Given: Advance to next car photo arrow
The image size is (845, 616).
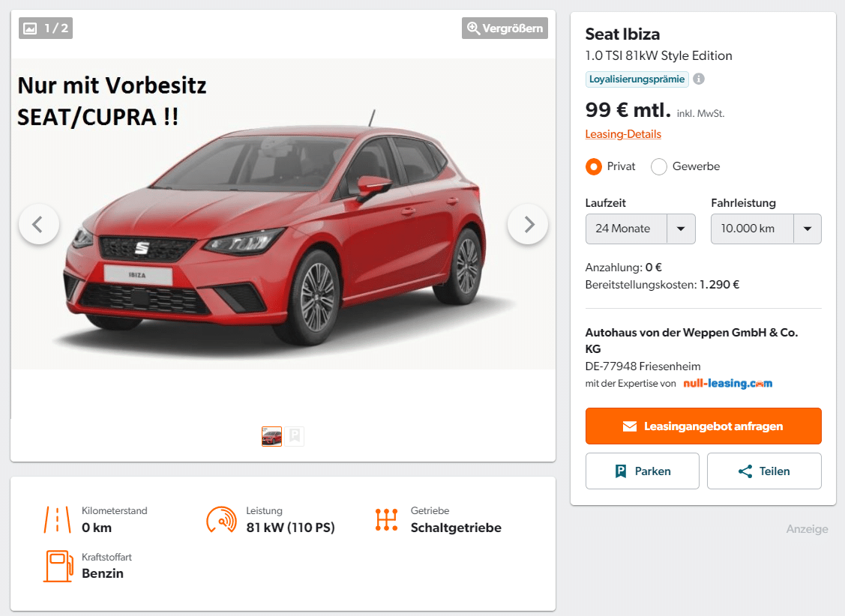Looking at the screenshot, I should [528, 224].
